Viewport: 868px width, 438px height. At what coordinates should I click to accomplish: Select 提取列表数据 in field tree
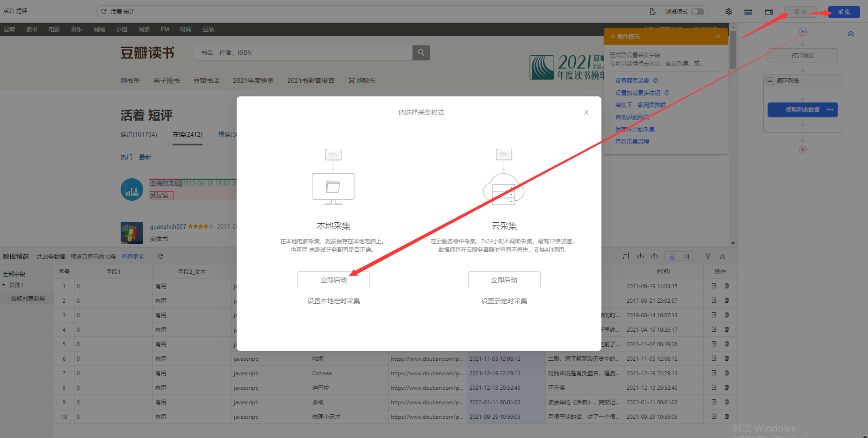28,298
